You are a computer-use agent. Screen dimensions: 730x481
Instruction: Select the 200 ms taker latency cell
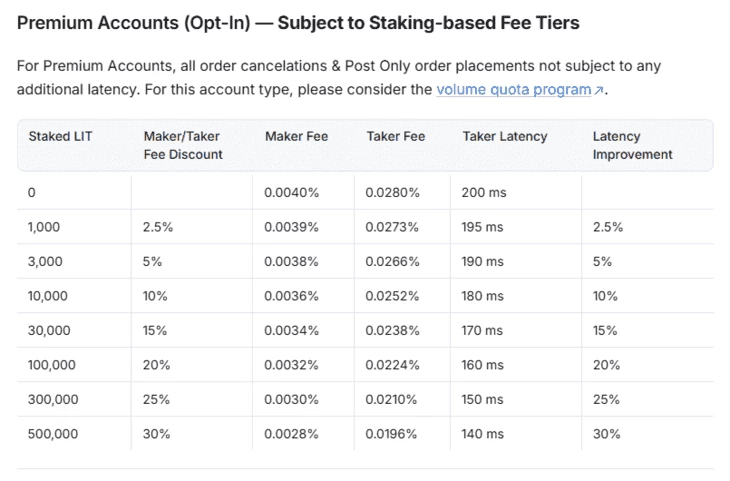pos(483,192)
